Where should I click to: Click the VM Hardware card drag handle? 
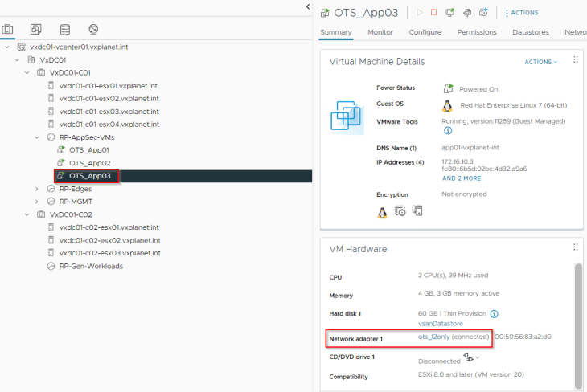576,247
